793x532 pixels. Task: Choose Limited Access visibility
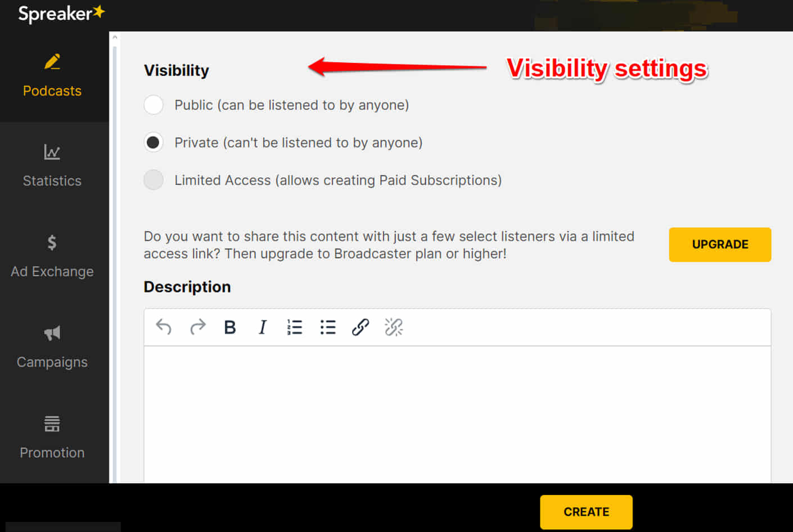pyautogui.click(x=154, y=180)
